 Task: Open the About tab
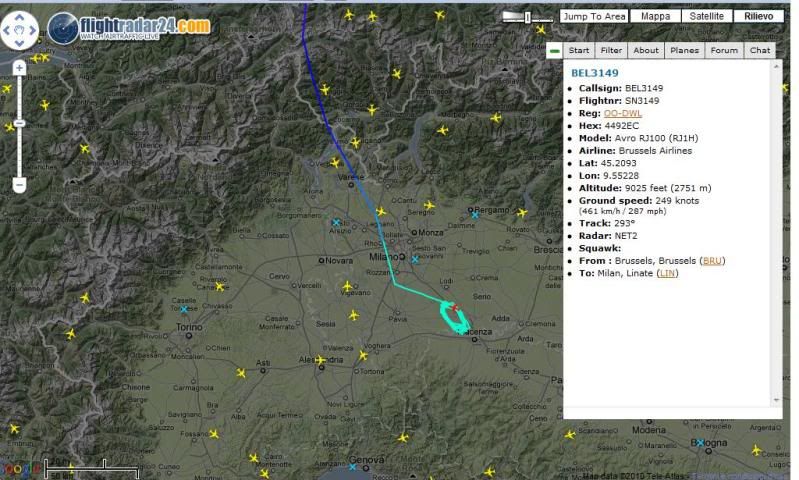pyautogui.click(x=646, y=50)
